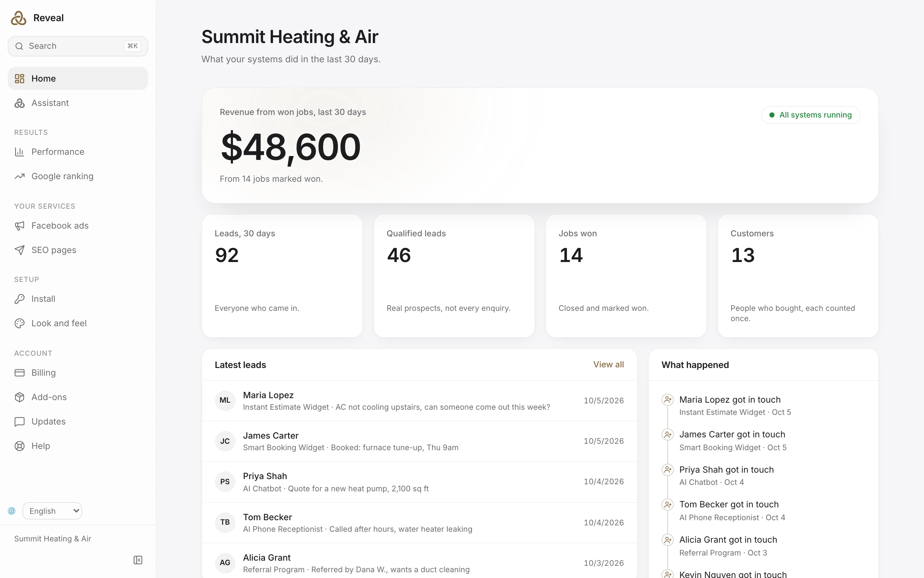Screen dimensions: 924x578
Task: Open the Home menu item
Action: tap(78, 78)
